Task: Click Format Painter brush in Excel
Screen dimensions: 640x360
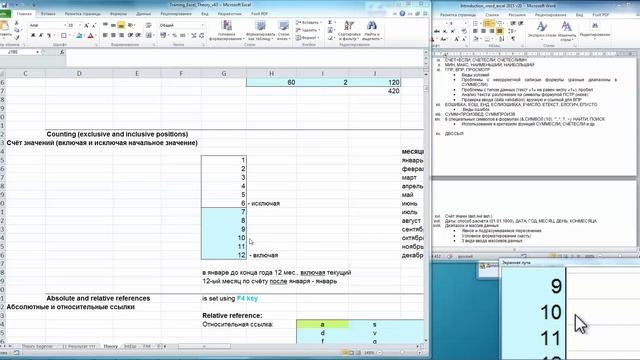Action: [x=17, y=37]
